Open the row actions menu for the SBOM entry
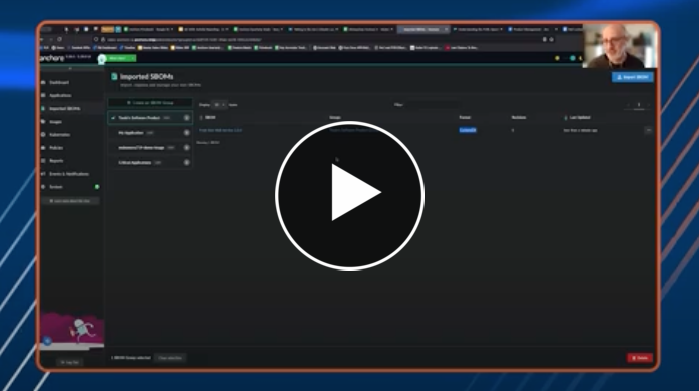Image resolution: width=699 pixels, height=391 pixels. (x=648, y=130)
